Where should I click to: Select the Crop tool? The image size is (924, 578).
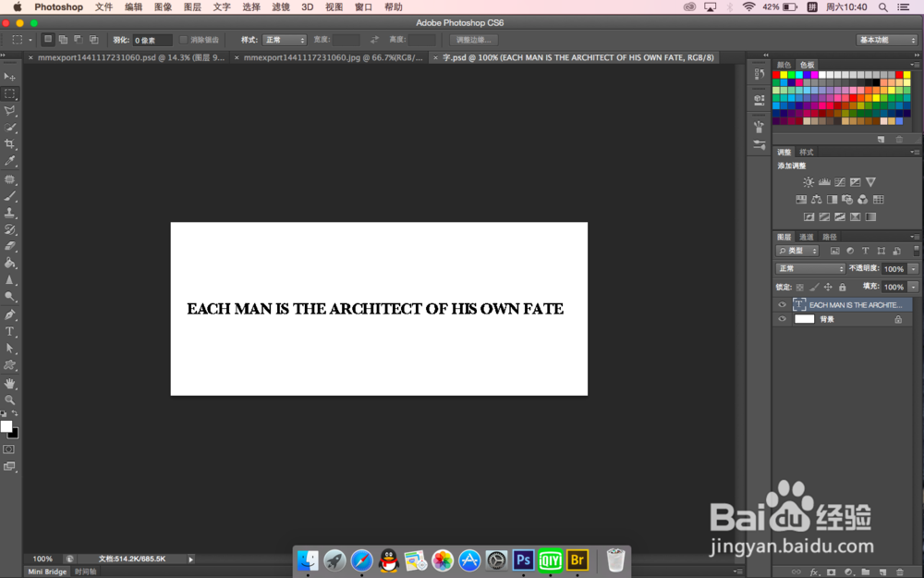tap(10, 144)
